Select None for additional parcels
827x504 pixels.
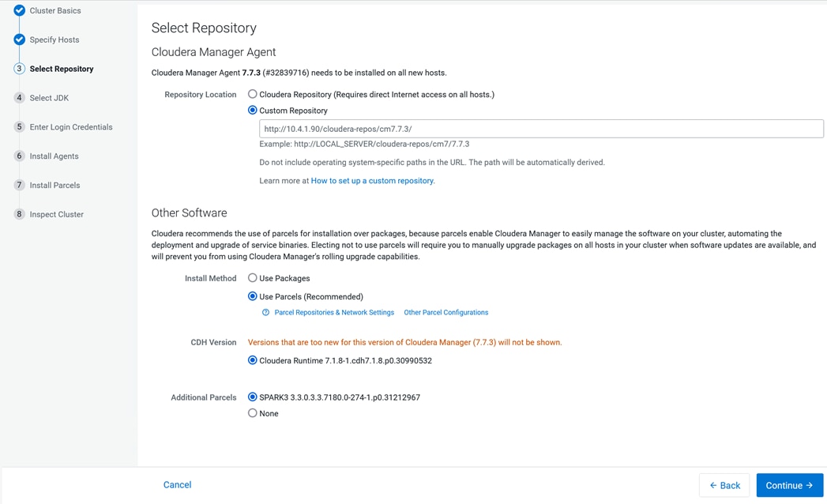click(x=253, y=412)
